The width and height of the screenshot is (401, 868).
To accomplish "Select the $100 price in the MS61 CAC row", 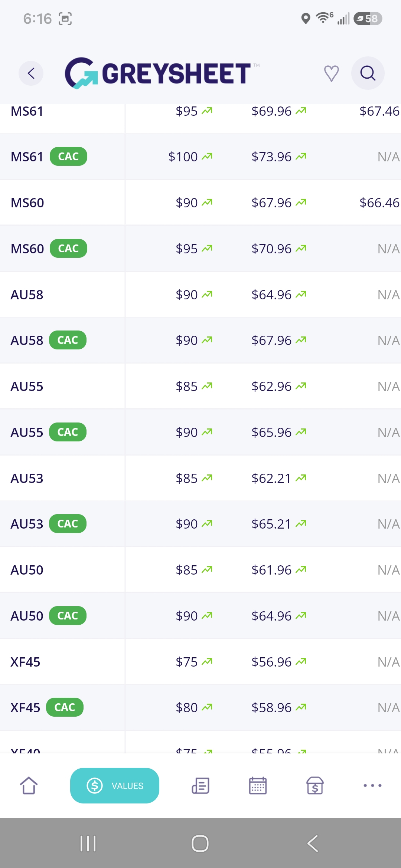I will click(183, 157).
